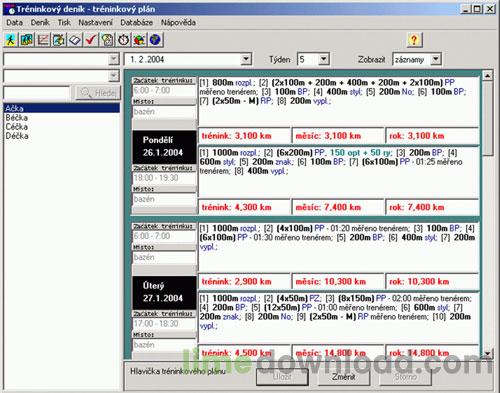
Task: Open the Databáze menu
Action: pyautogui.click(x=136, y=23)
